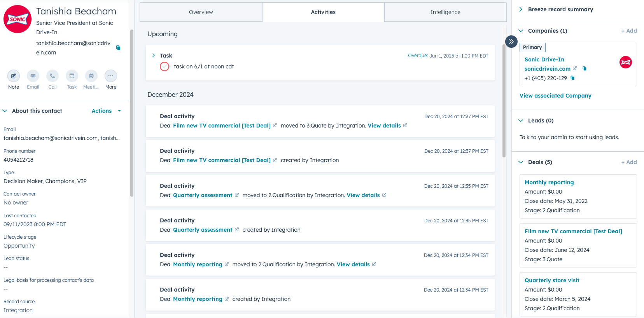Click the Lifecycle stage value Opportunity

(x=19, y=246)
